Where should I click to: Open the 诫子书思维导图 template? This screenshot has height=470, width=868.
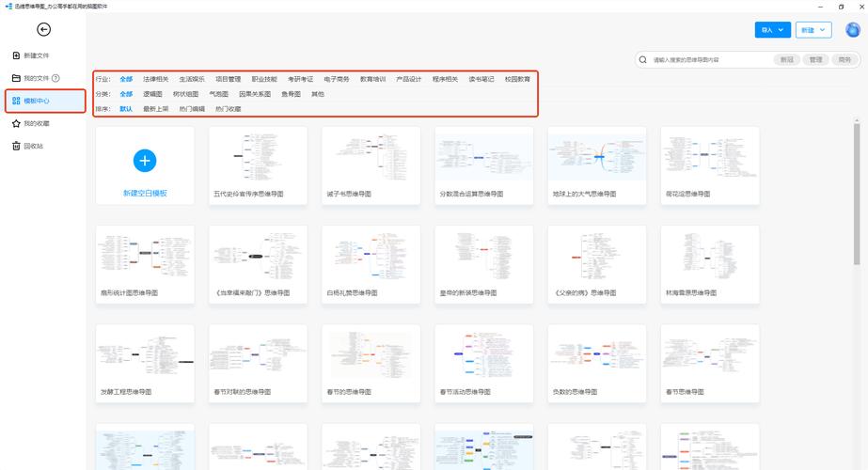[371, 165]
